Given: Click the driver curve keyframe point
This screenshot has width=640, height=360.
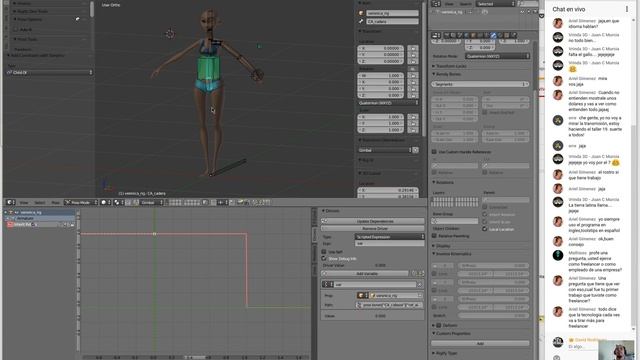Looking at the screenshot, I should (154, 234).
